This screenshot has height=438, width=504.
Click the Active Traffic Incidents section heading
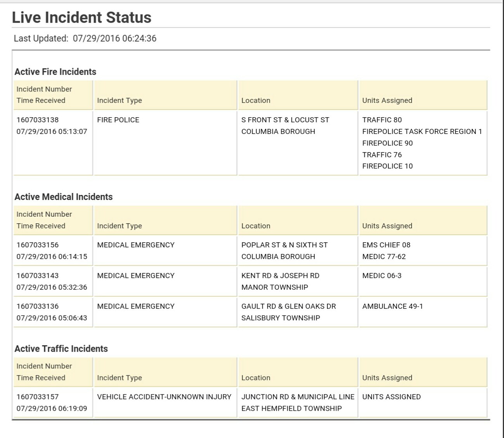(x=61, y=349)
